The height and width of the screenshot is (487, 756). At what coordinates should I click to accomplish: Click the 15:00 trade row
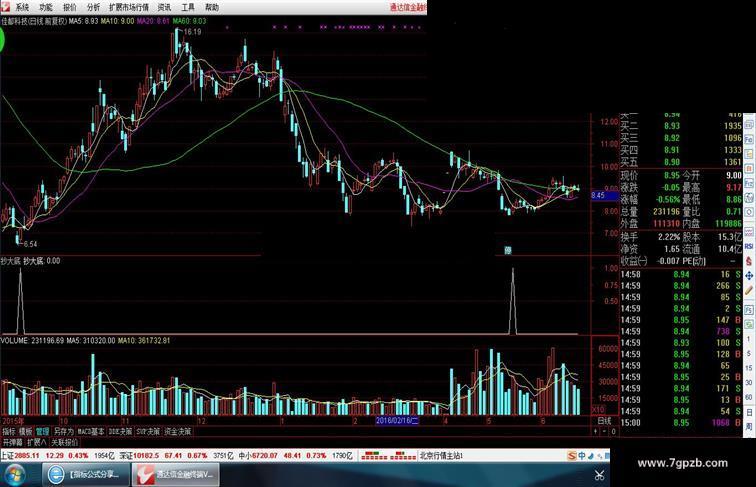tap(681, 423)
